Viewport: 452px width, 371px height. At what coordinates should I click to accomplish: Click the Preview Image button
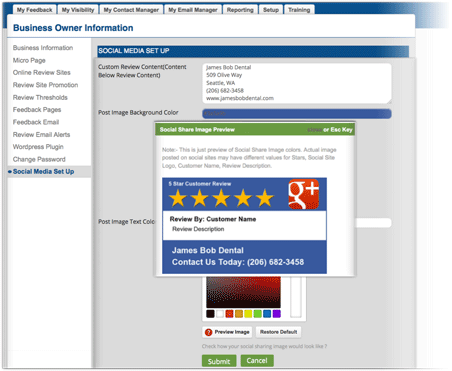tap(227, 332)
